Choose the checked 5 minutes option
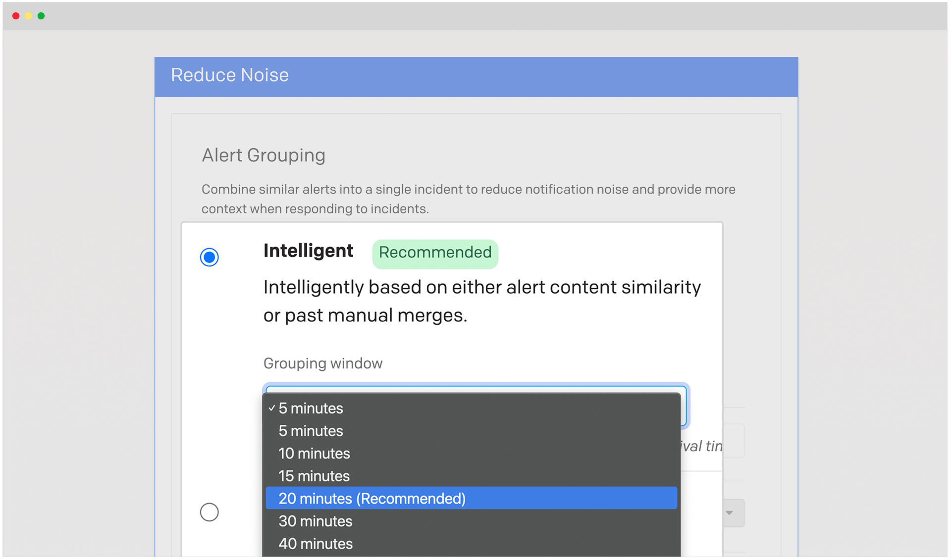 311,408
